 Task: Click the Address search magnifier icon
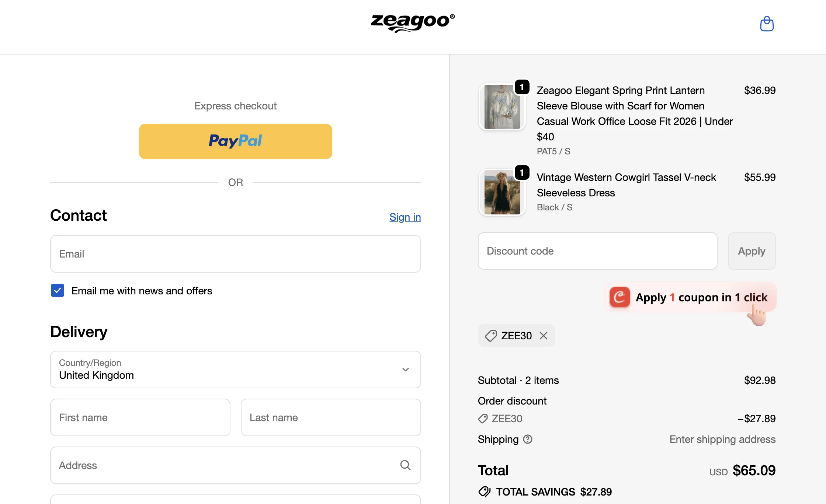[405, 465]
